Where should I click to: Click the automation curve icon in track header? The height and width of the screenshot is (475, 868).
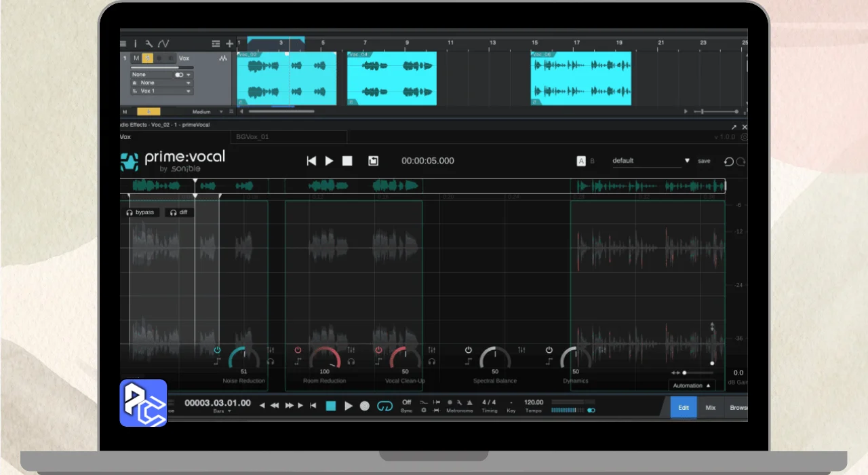(163, 43)
